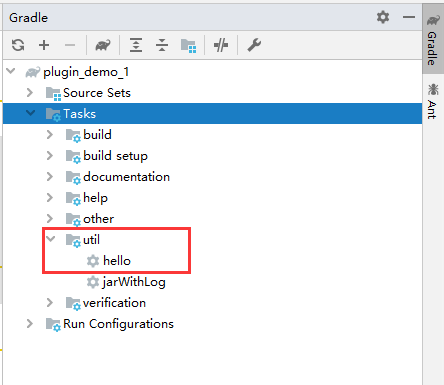Select the Tasks row
The height and width of the screenshot is (385, 444).
(212, 114)
